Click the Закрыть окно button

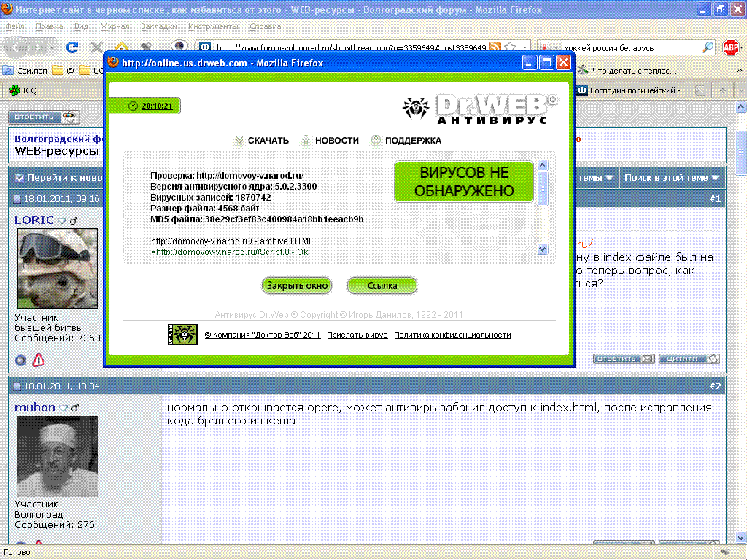(297, 285)
